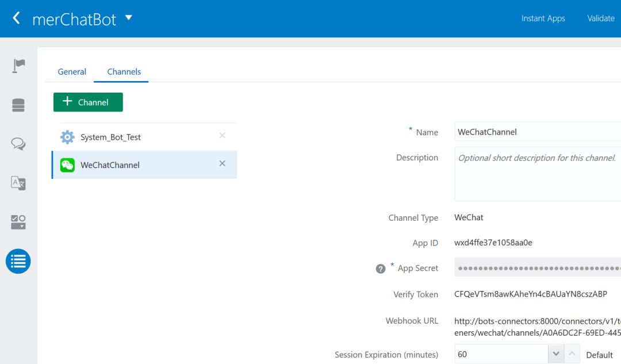The image size is (621, 364).
Task: Open the Intents flag icon in sidebar
Action: point(18,66)
